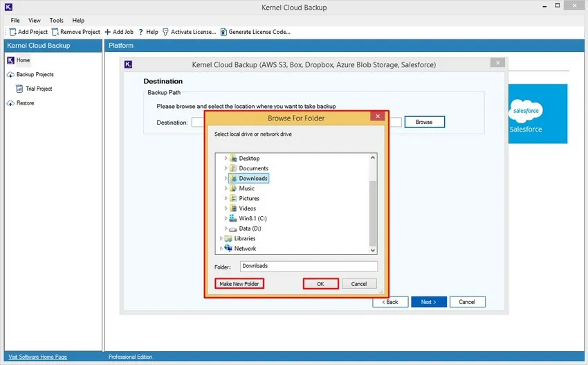Click the Destination path input field

click(x=296, y=122)
